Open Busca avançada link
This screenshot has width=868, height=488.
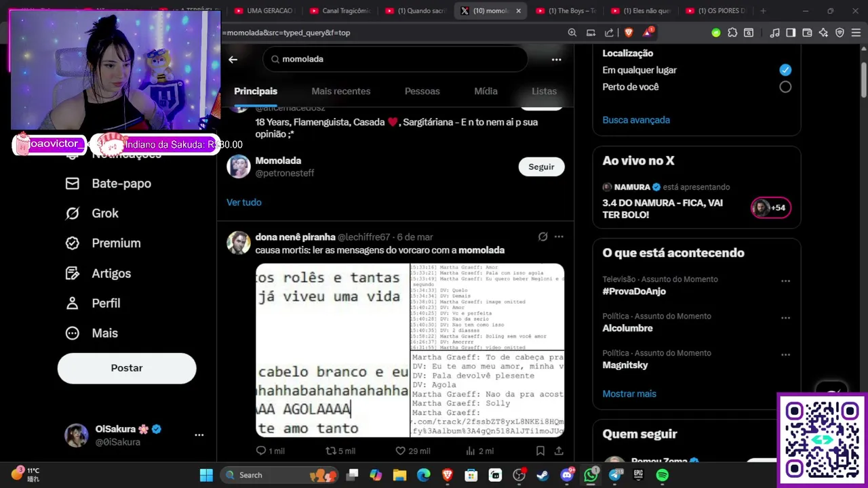636,120
